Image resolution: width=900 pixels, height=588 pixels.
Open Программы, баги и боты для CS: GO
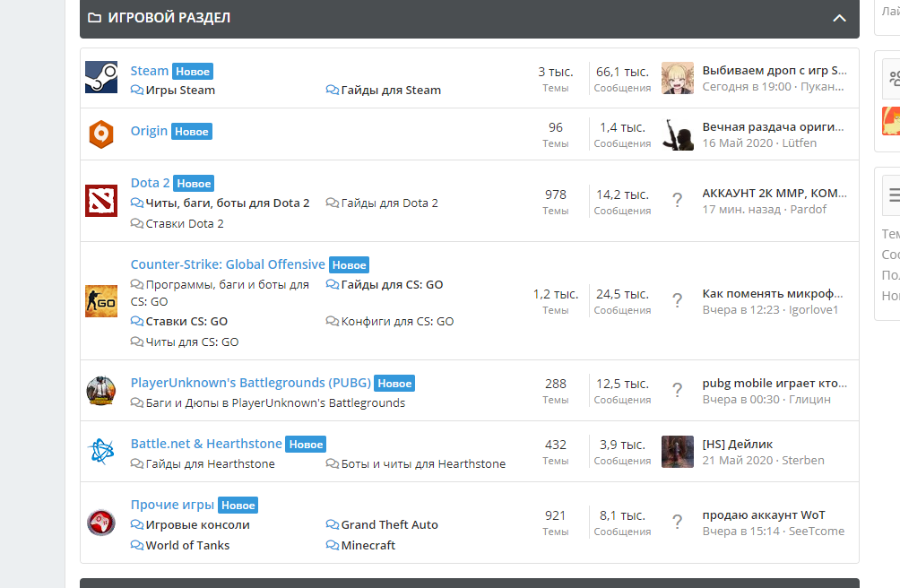click(220, 292)
